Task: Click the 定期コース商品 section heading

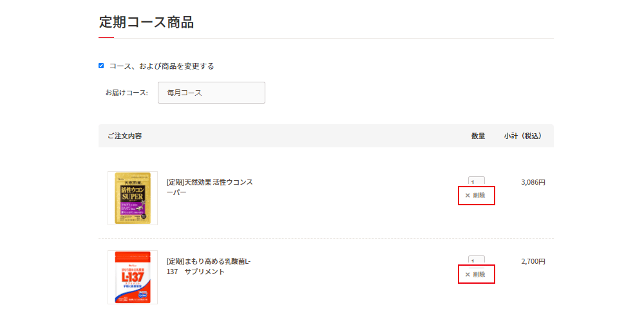Action: pos(146,22)
